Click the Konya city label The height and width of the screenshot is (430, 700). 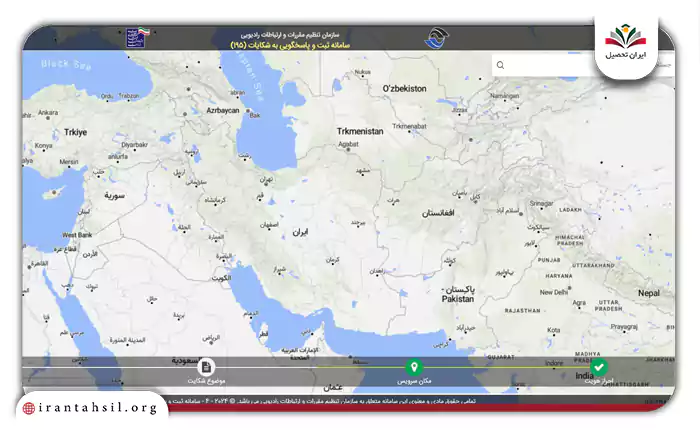pos(44,146)
